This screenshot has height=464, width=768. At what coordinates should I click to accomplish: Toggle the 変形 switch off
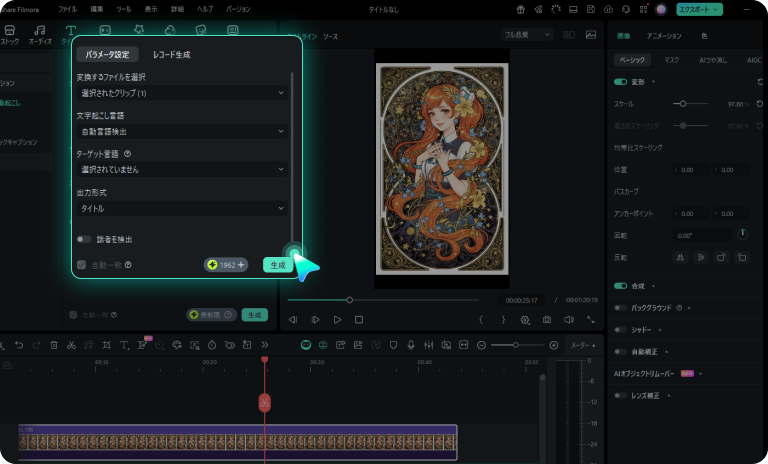(x=620, y=82)
